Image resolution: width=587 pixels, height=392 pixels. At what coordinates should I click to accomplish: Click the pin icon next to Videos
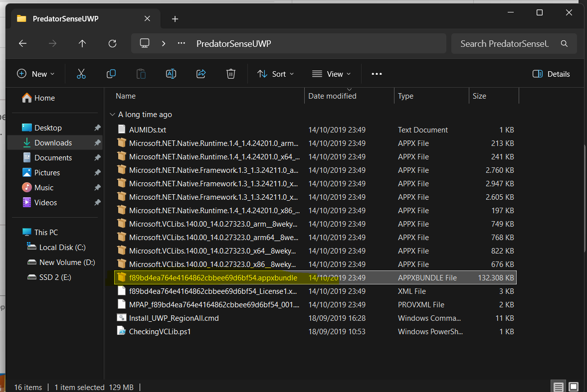click(x=97, y=202)
